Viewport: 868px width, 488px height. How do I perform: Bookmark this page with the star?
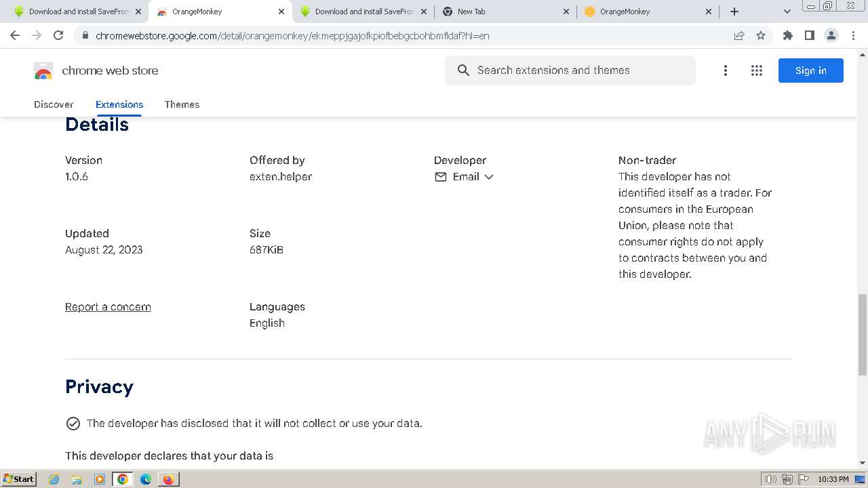(x=761, y=35)
